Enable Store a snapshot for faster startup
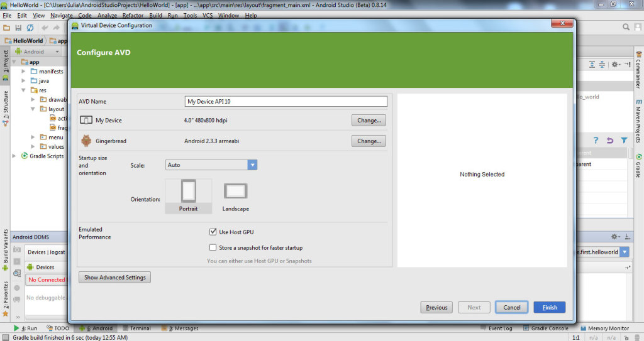This screenshot has width=644, height=341. click(x=213, y=247)
